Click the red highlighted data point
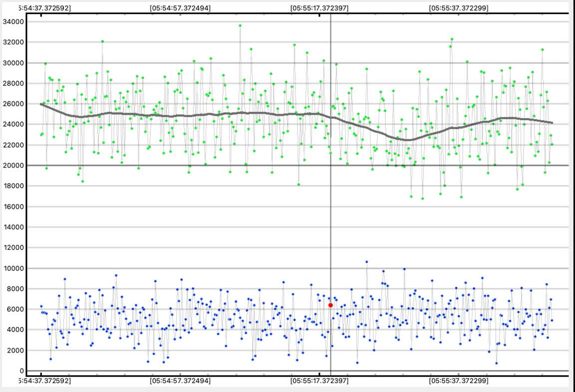Viewport: 575px width, 392px height. pos(330,305)
